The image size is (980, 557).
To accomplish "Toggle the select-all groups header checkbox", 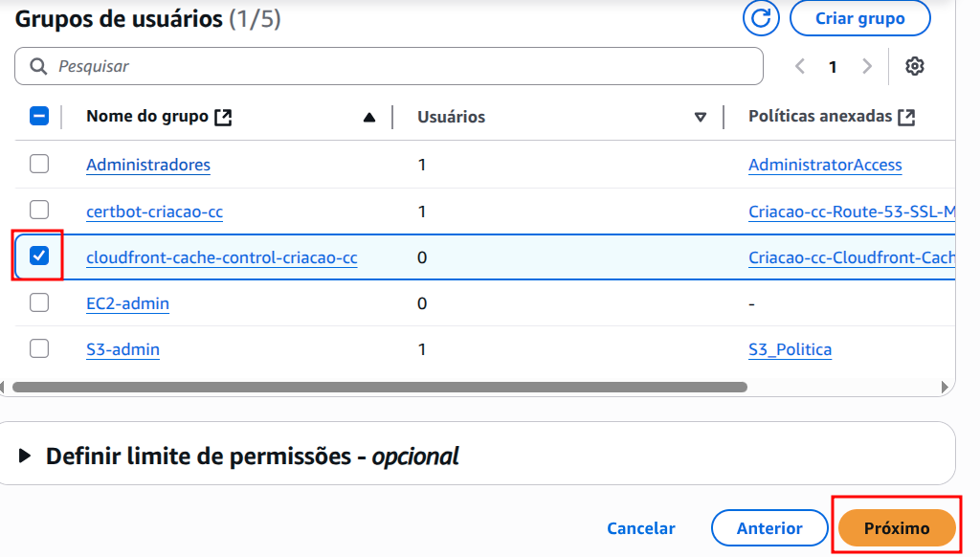I will click(x=39, y=116).
